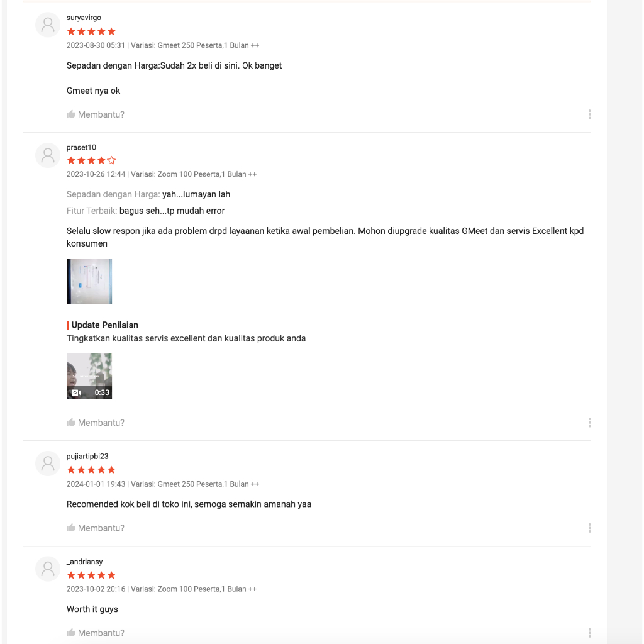Click thumbs-up on _andriansy's review
This screenshot has width=644, height=644.
click(x=71, y=633)
